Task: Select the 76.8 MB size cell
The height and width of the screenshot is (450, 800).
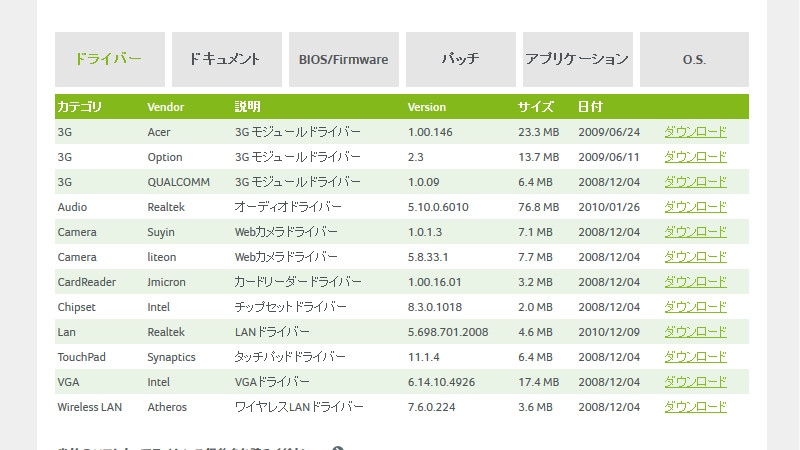Action: (539, 207)
